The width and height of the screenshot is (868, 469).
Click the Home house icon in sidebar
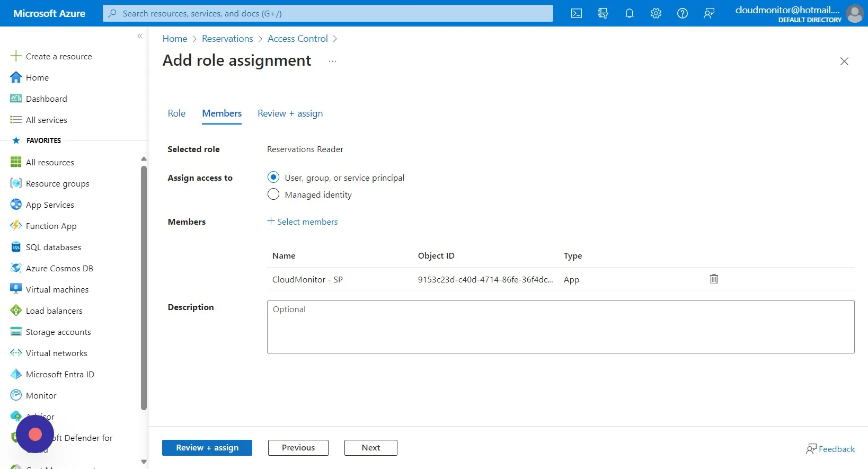click(x=16, y=77)
